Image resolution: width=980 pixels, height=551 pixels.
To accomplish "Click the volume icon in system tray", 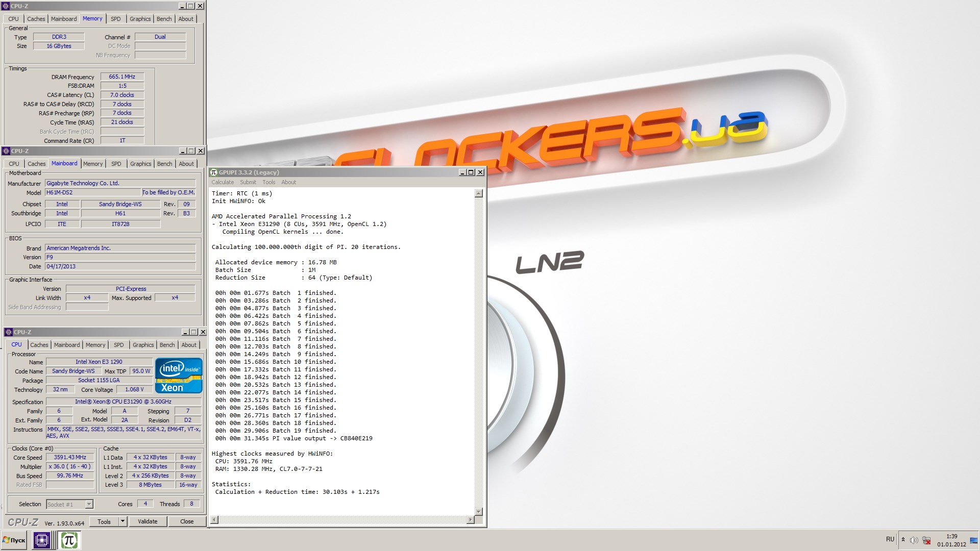I will click(914, 540).
